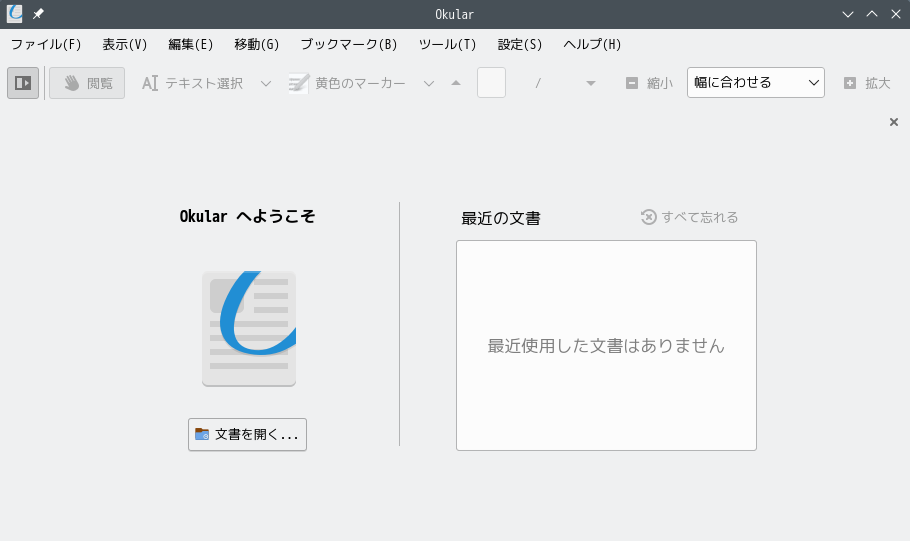
Task: Open the 表示(V) menu
Action: tap(125, 45)
